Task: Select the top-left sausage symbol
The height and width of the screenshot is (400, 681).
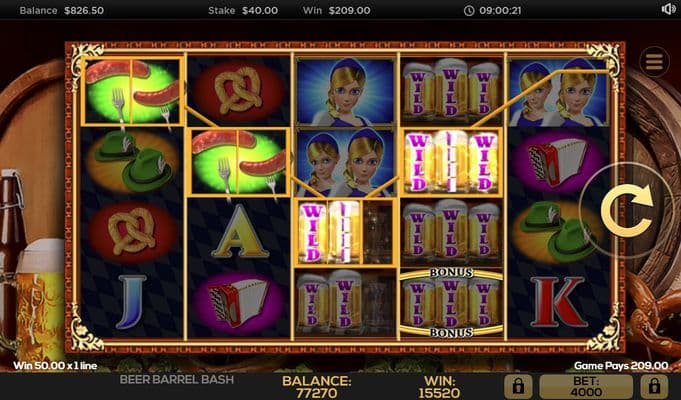Action: point(132,91)
